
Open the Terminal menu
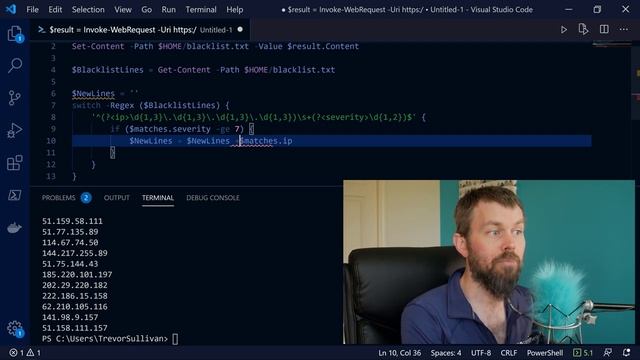[x=201, y=9]
